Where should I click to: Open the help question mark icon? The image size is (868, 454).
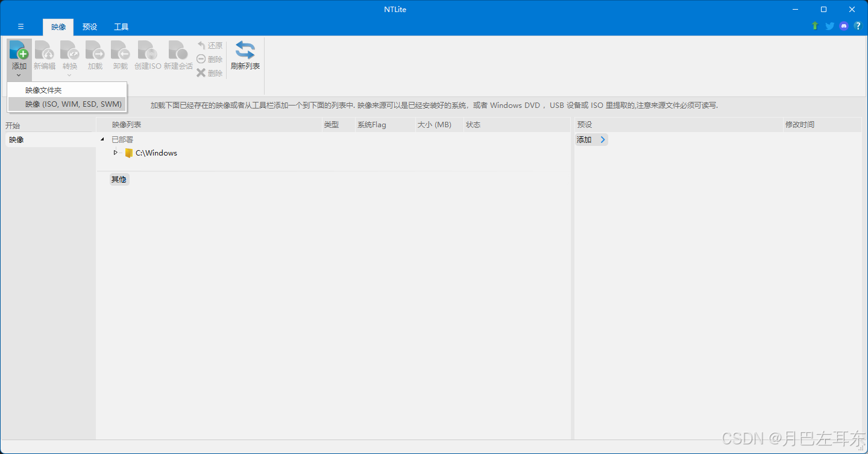point(858,26)
